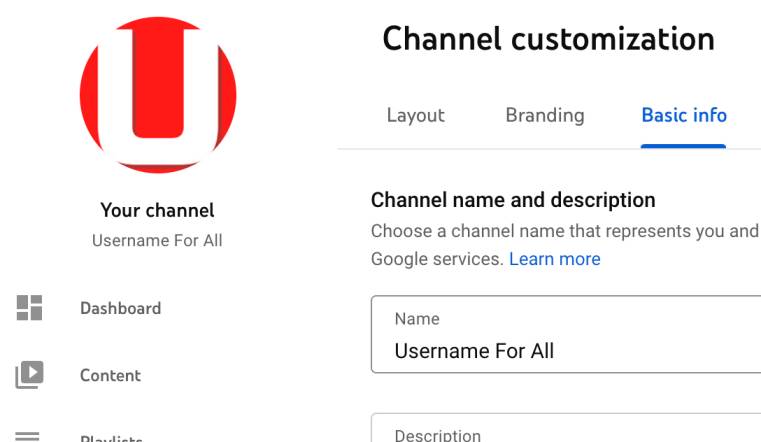The height and width of the screenshot is (442, 761).
Task: Click the Playlists list icon
Action: point(29,436)
